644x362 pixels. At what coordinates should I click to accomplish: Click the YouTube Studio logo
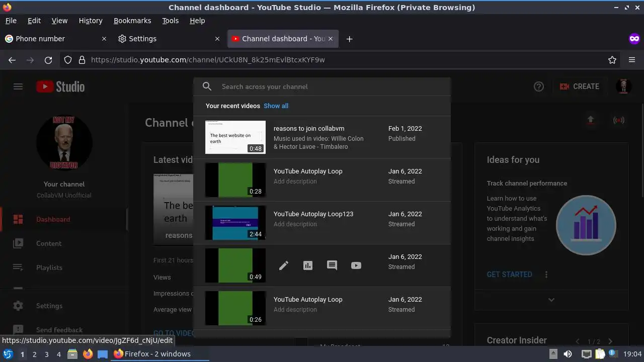(x=60, y=86)
